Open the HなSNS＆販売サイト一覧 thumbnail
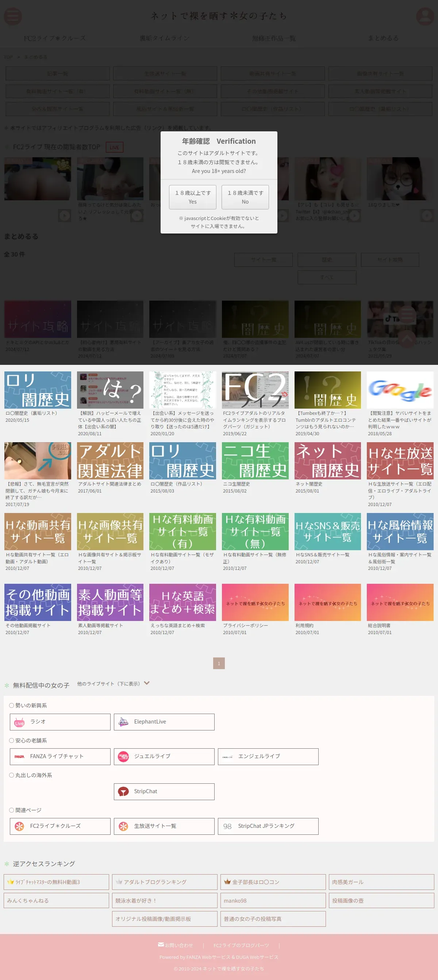This screenshot has width=438, height=980. point(328,532)
